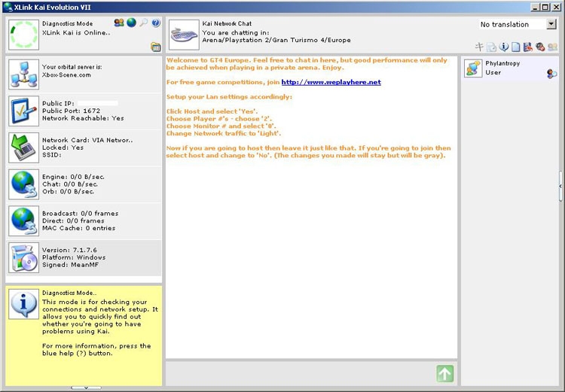Click the person-chat icon beside Phylantropy
This screenshot has width=565, height=392.
(x=551, y=74)
